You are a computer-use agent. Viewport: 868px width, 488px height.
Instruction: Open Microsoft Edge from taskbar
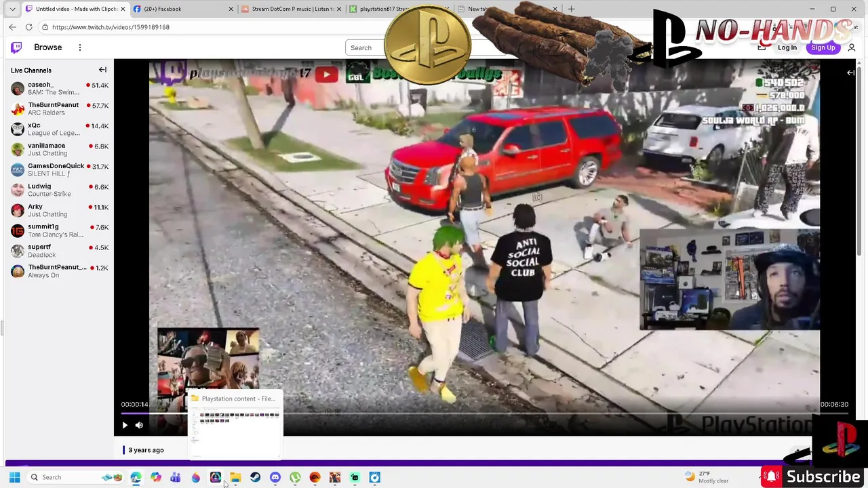point(136,477)
